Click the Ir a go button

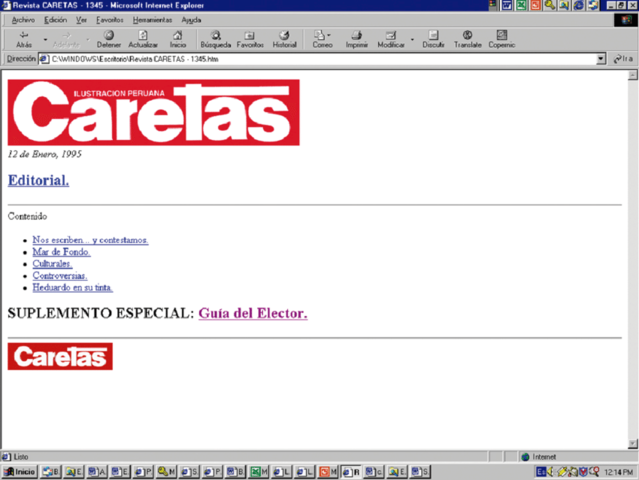624,59
